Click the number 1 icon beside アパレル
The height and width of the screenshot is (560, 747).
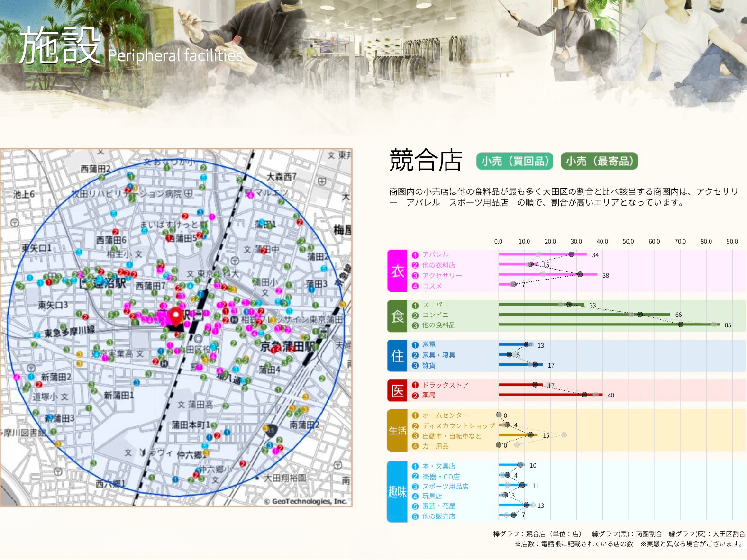tap(415, 255)
